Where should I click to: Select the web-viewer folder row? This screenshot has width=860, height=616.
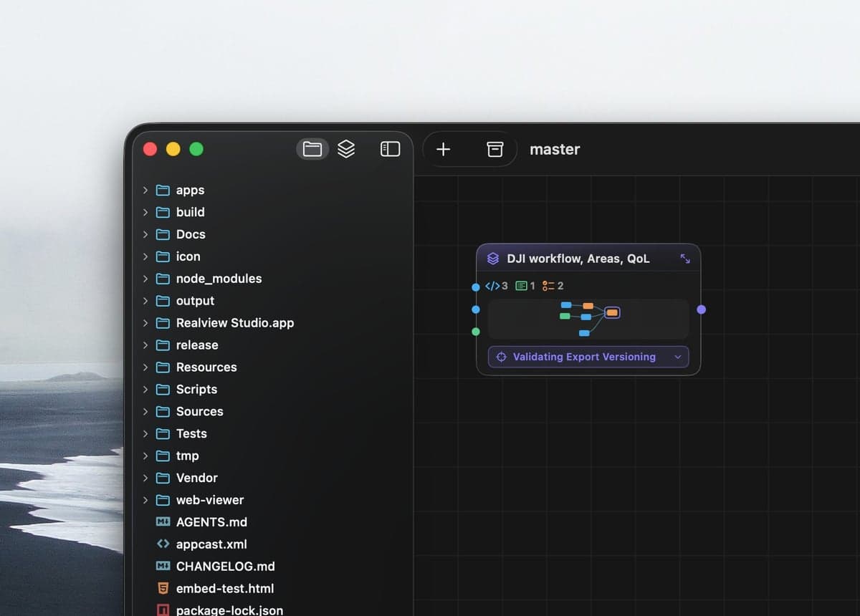click(x=273, y=500)
